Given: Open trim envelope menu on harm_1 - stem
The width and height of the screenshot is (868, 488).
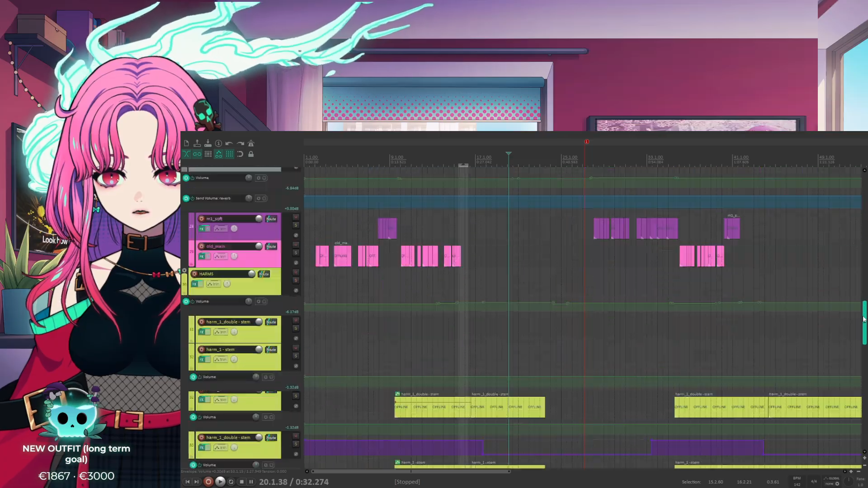Looking at the screenshot, I should click(221, 359).
